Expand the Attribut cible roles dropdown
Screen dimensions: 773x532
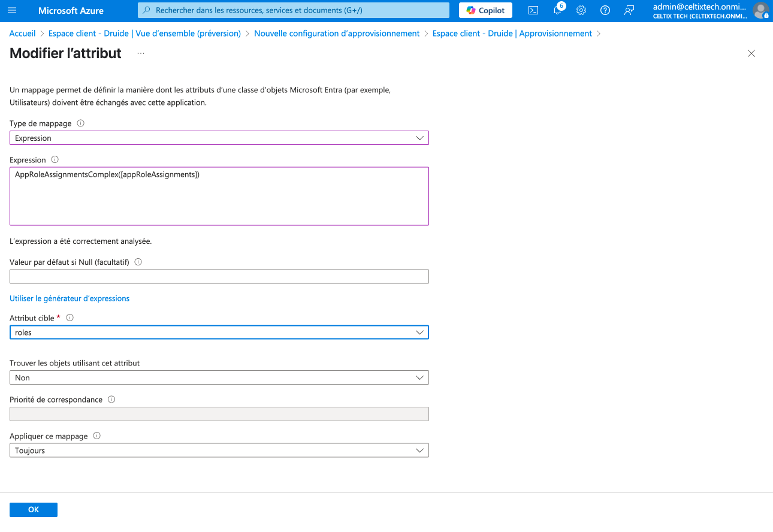tap(219, 332)
